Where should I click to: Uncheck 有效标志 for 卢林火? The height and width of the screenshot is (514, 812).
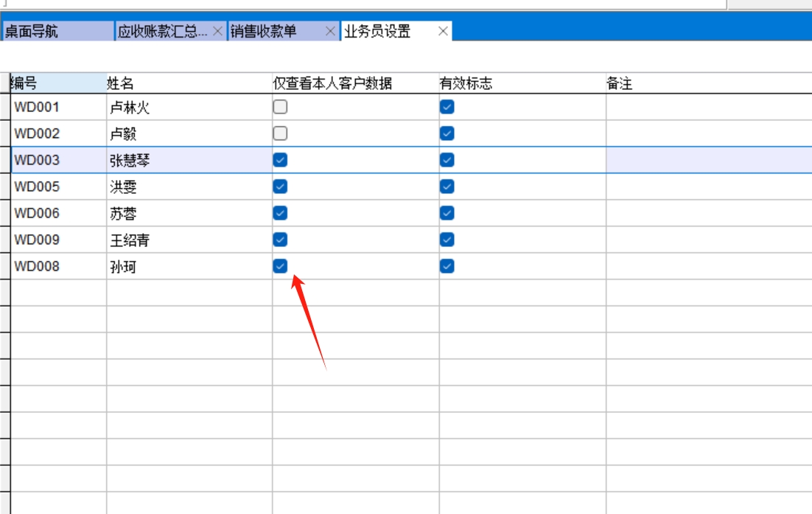tap(447, 107)
